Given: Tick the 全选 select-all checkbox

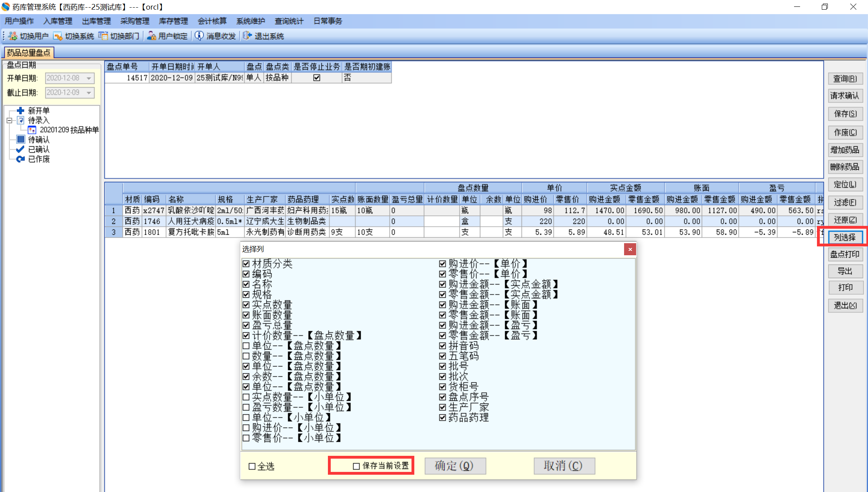Looking at the screenshot, I should 252,466.
